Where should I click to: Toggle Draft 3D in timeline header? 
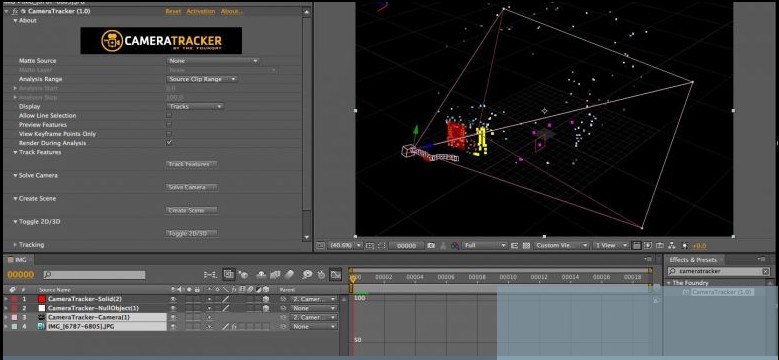pyautogui.click(x=243, y=275)
